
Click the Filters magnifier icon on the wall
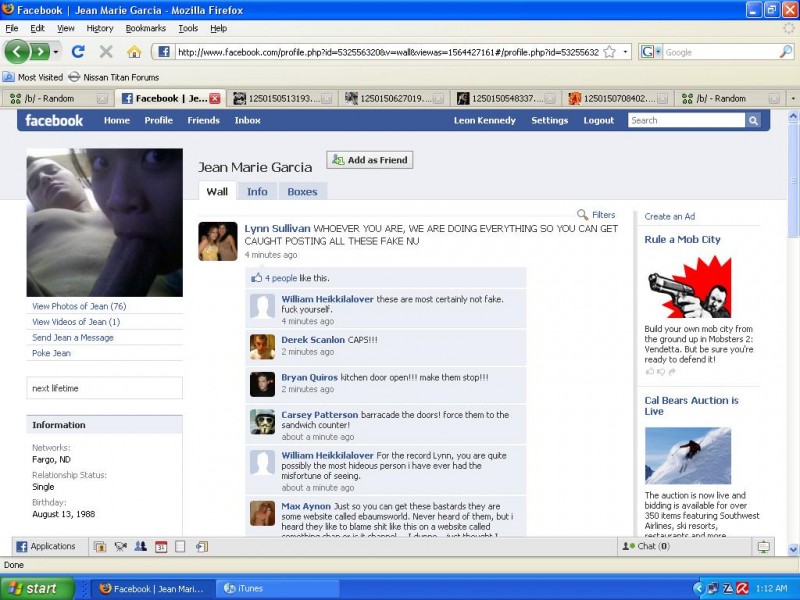point(582,214)
